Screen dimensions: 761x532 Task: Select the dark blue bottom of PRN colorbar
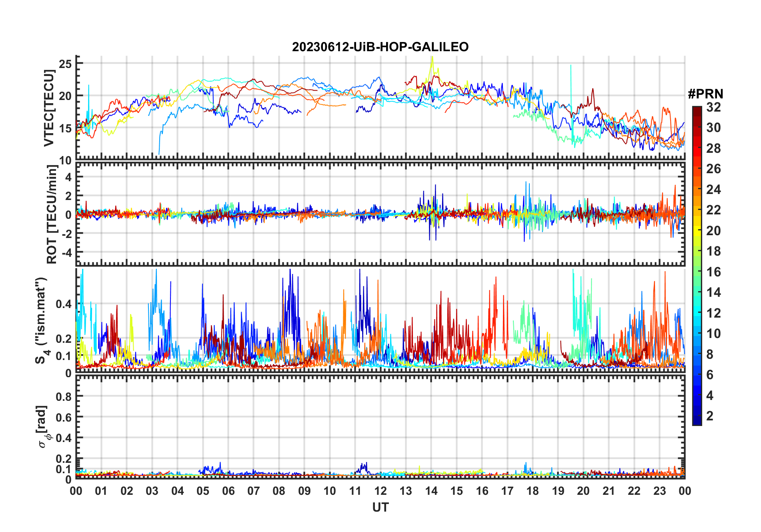tap(697, 422)
